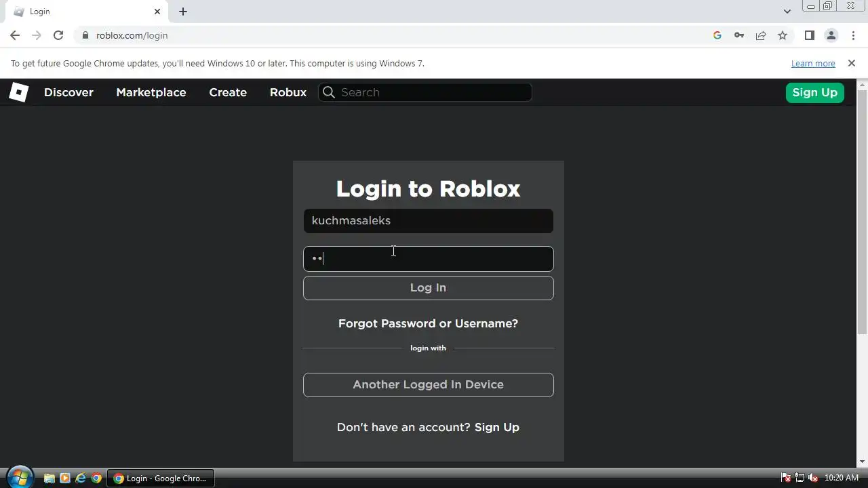Click the muted volume tray icon

(813, 478)
